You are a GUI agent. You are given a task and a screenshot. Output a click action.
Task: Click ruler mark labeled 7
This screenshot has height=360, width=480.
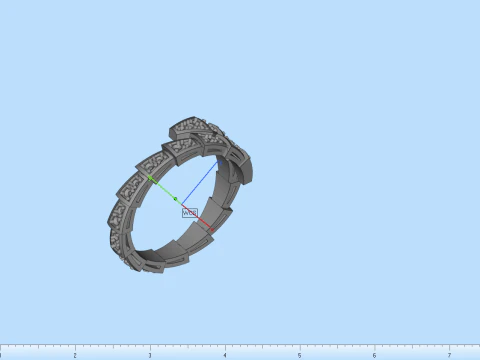449,355
